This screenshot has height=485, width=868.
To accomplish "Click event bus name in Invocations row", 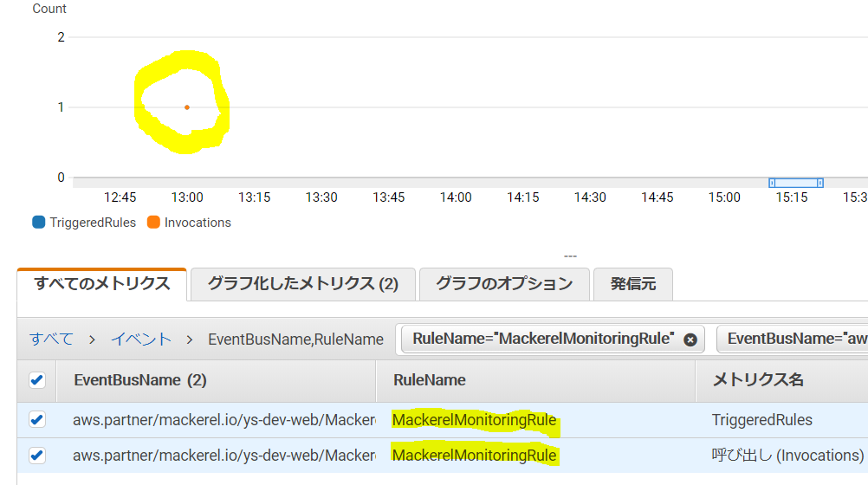I will coord(224,456).
